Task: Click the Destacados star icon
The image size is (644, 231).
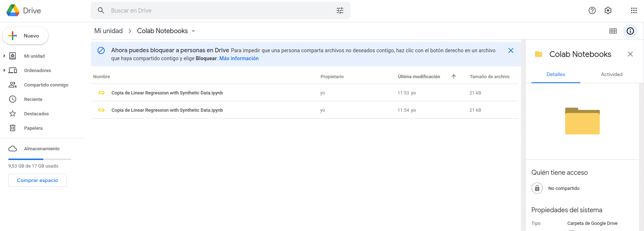Action: click(13, 114)
